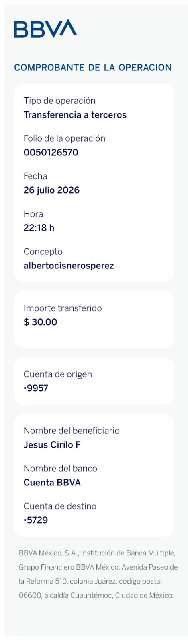
Task: Click the BBVA logo
Action: click(45, 29)
